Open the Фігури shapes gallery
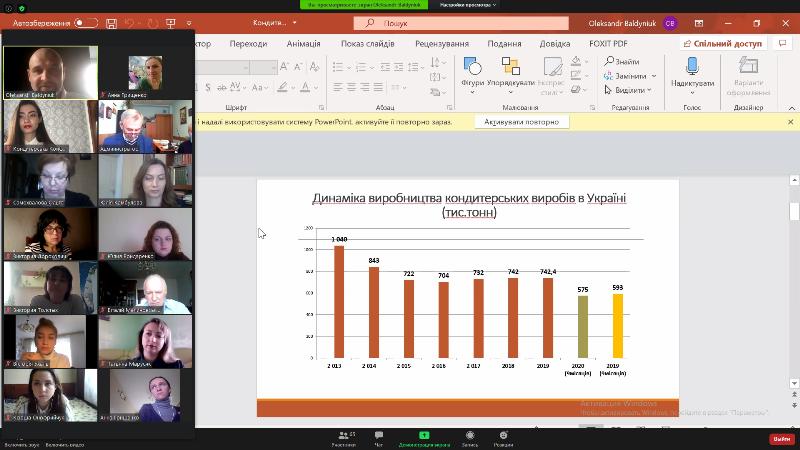Image resolution: width=800 pixels, height=450 pixels. pyautogui.click(x=472, y=70)
